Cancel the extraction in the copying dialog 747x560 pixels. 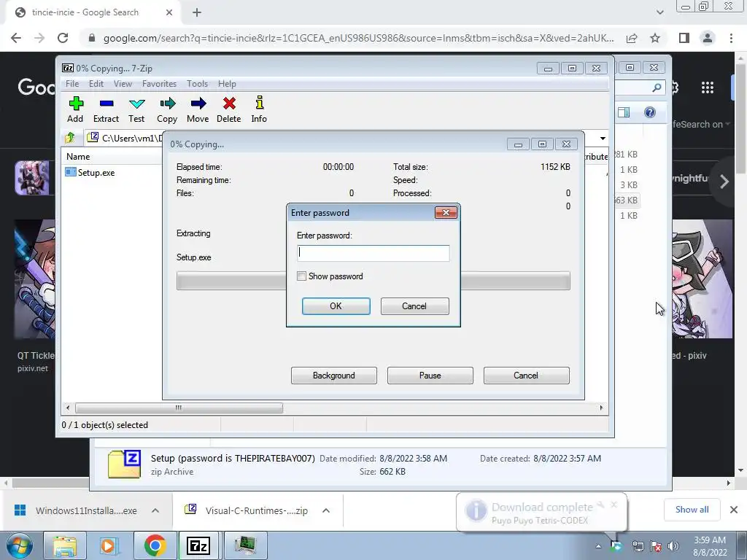[527, 376]
